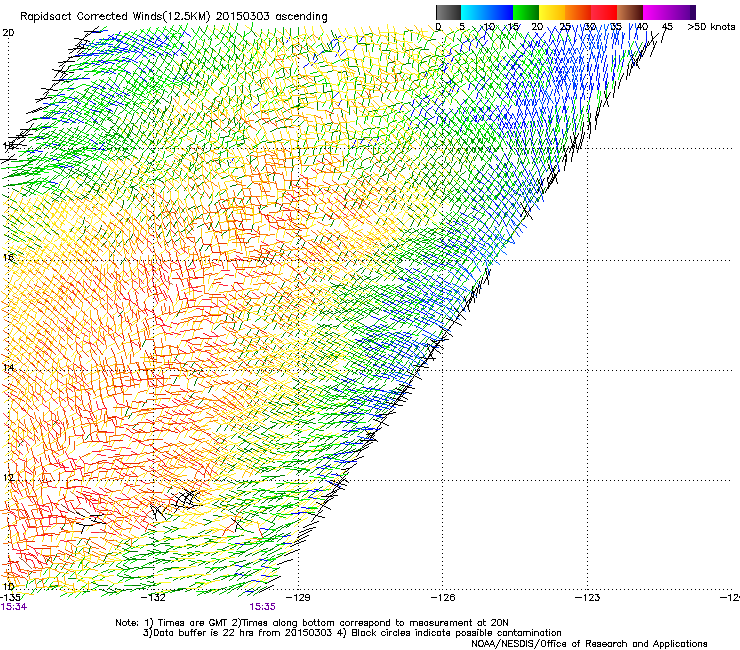Click the '>50 knots' legend label
Screen dimensions: 740x650
[711, 27]
